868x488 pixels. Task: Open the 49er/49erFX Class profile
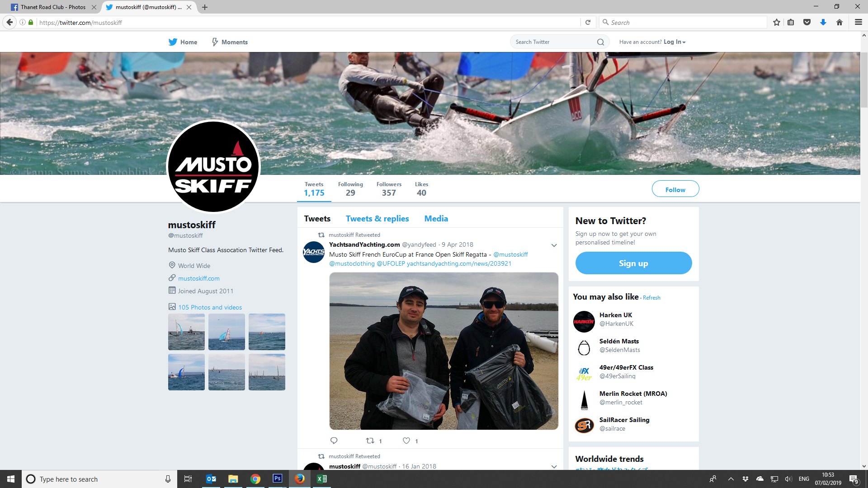click(626, 367)
